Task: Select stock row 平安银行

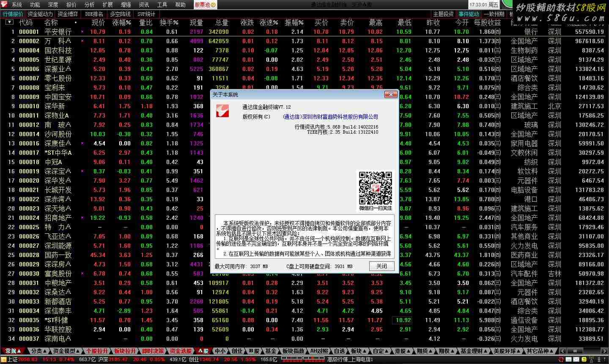Action: tap(304, 32)
